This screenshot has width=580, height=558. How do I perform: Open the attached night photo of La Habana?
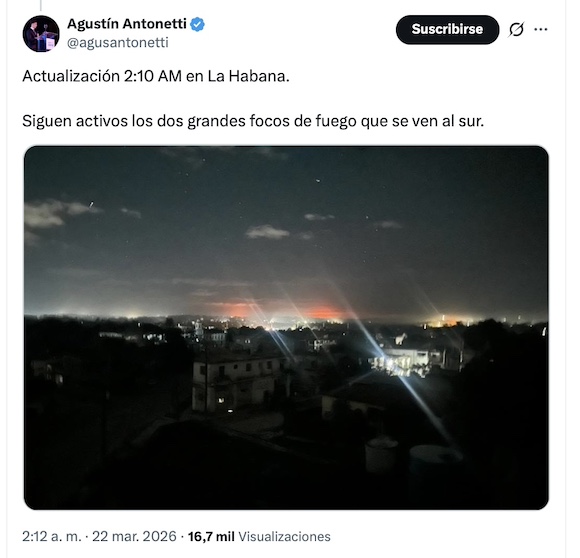(x=286, y=328)
